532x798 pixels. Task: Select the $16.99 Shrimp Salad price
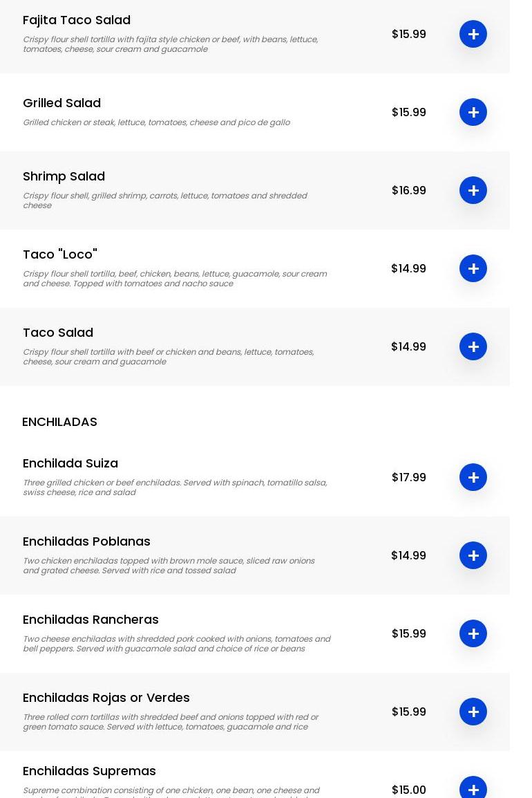(408, 190)
